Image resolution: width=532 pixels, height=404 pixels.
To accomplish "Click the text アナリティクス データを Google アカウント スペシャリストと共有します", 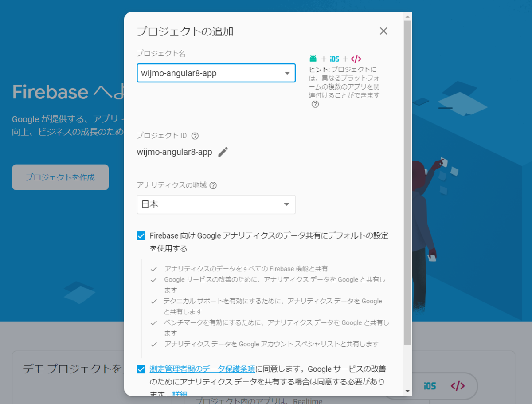I will [x=271, y=344].
